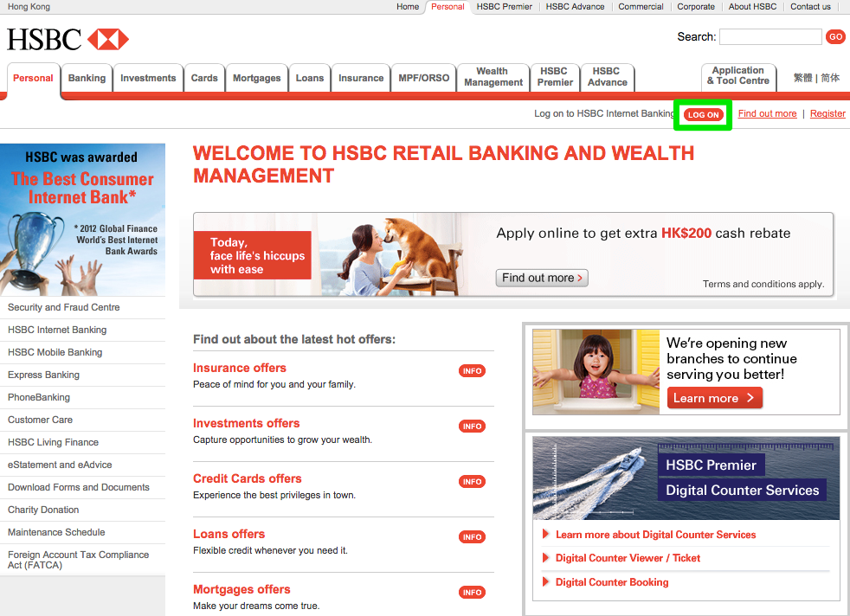Screen dimensions: 850x616
Task: Open Find out more link beside LOG ON
Action: (x=767, y=114)
